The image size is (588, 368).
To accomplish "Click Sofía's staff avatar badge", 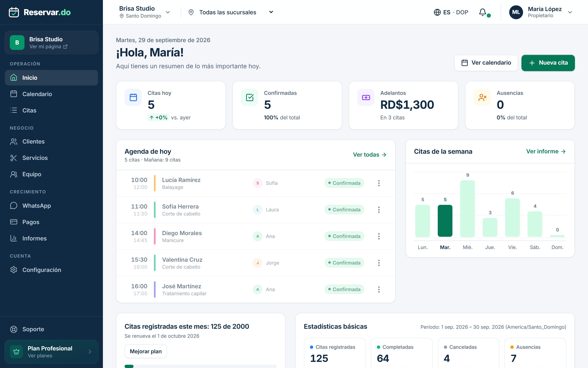I will point(257,183).
